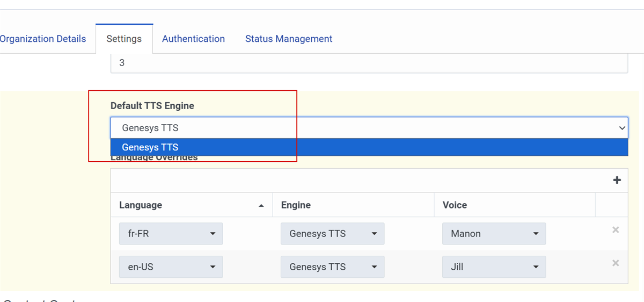
Task: Open the fr-FR language dropdown
Action: (171, 234)
